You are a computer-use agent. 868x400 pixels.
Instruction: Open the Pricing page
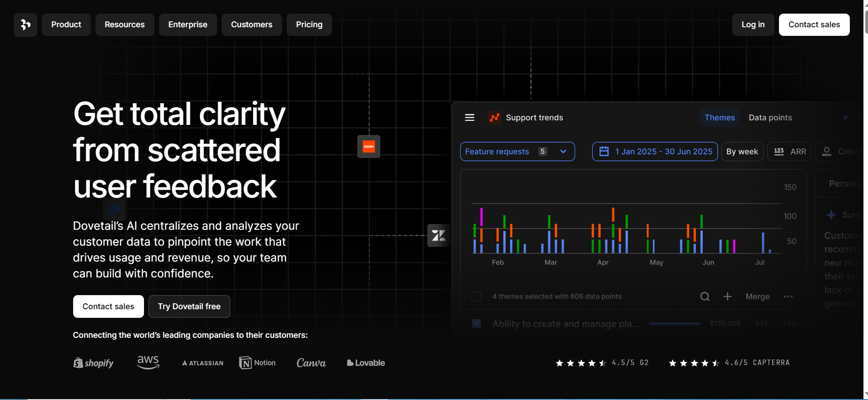click(x=309, y=25)
